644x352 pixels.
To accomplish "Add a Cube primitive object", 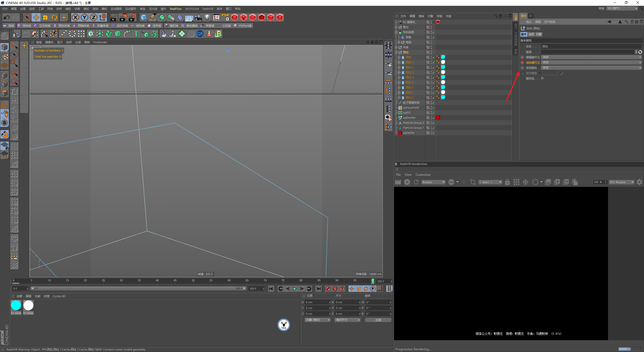I will (144, 17).
